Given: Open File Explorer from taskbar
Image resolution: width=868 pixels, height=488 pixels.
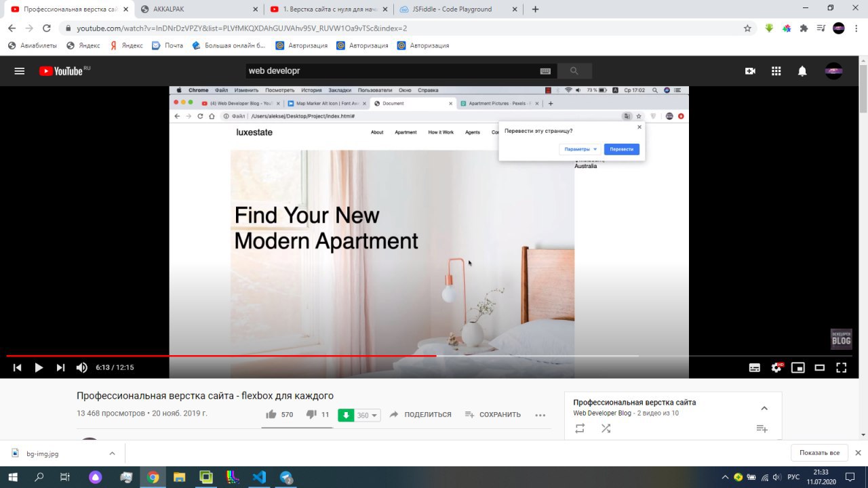Looking at the screenshot, I should [x=179, y=477].
